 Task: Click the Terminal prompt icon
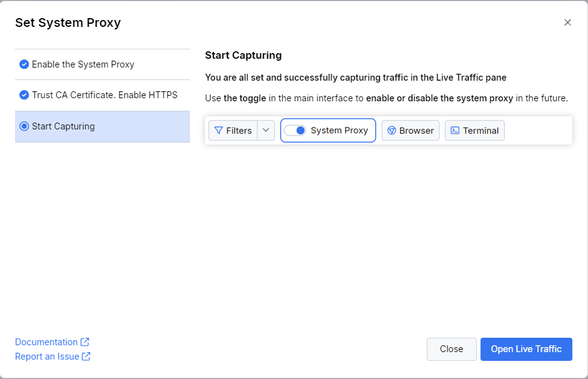(x=455, y=131)
